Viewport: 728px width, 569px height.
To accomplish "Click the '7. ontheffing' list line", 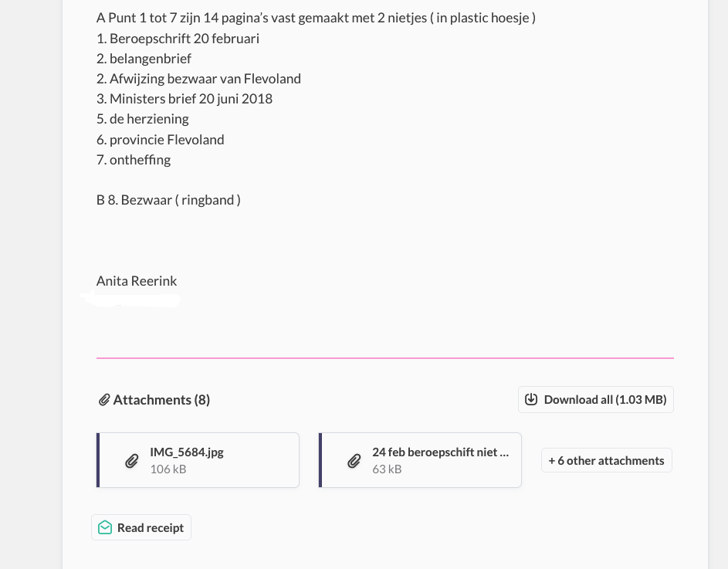I will [134, 160].
